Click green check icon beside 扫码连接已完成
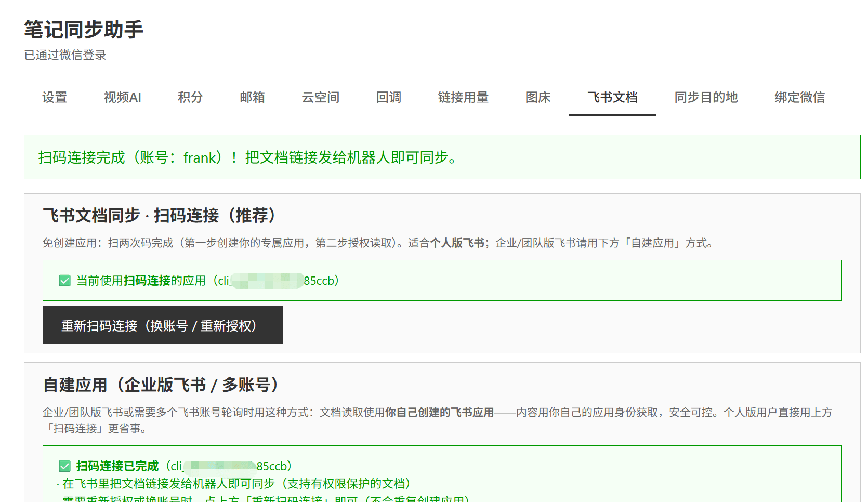Image resolution: width=868 pixels, height=502 pixels. [65, 466]
